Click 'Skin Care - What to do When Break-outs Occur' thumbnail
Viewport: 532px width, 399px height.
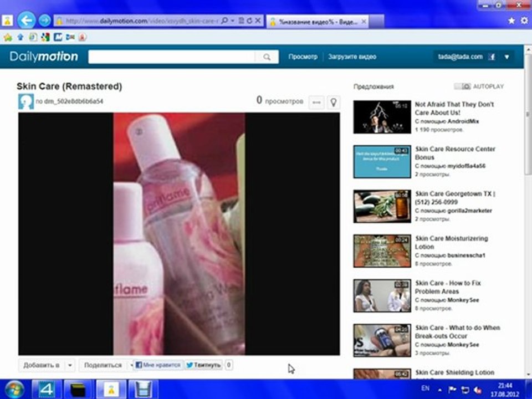382,340
